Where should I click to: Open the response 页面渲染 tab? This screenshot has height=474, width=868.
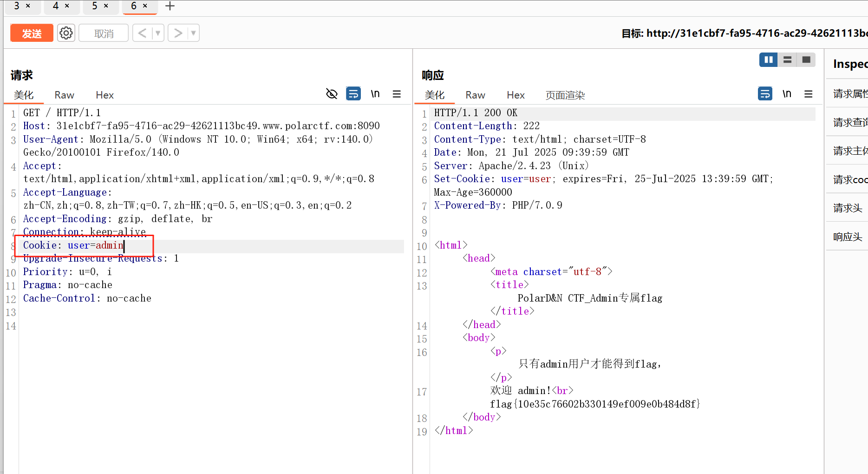565,95
